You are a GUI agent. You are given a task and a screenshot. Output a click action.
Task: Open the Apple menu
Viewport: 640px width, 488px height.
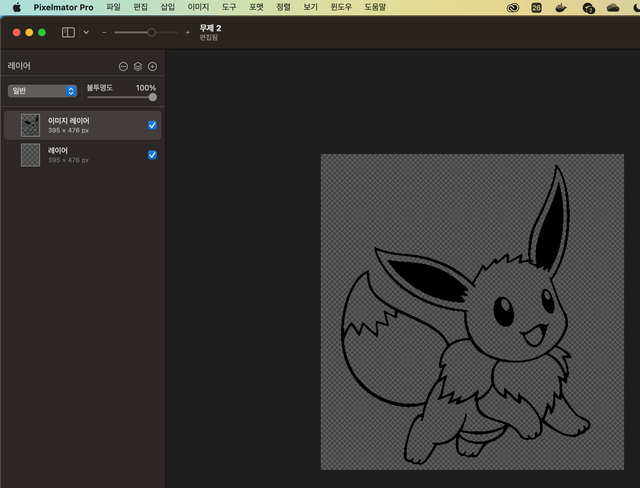(17, 7)
